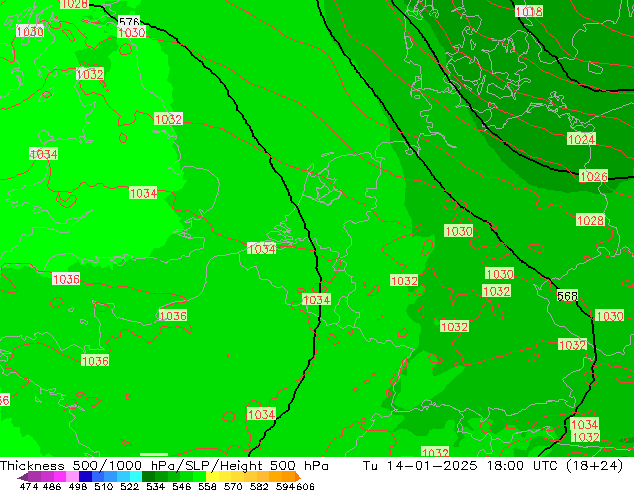Click the cyan swatch in the legend

click(135, 476)
